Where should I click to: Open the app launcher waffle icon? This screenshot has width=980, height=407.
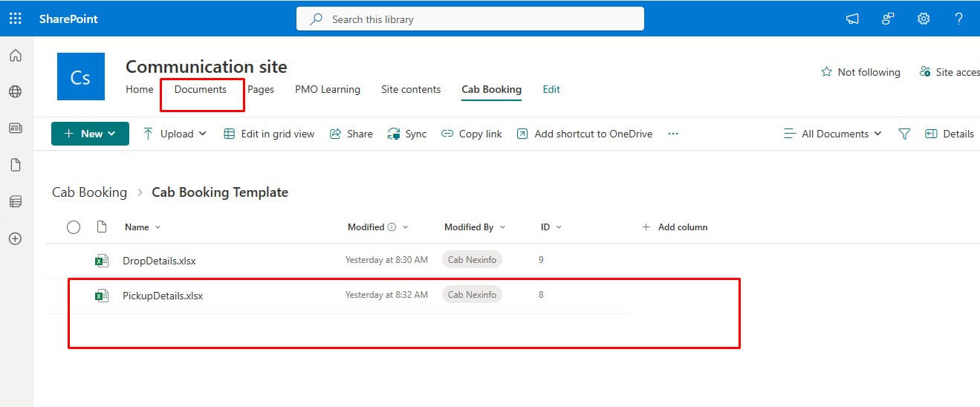pyautogui.click(x=15, y=19)
